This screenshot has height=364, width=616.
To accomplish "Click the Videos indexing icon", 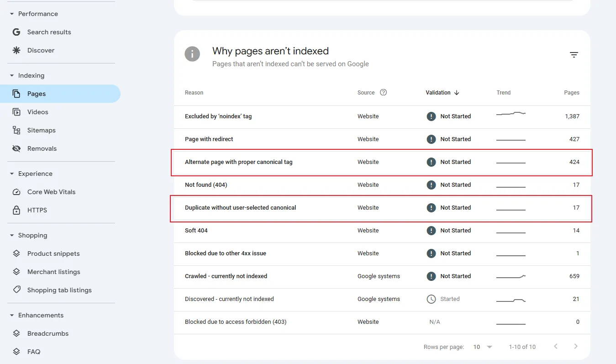I will click(x=16, y=112).
